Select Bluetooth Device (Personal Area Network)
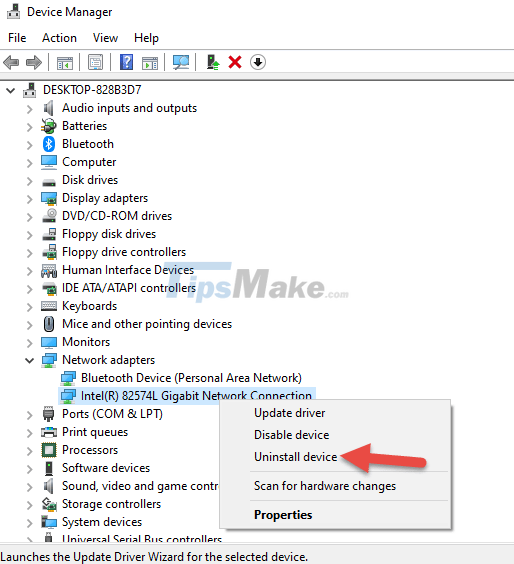 (x=191, y=378)
